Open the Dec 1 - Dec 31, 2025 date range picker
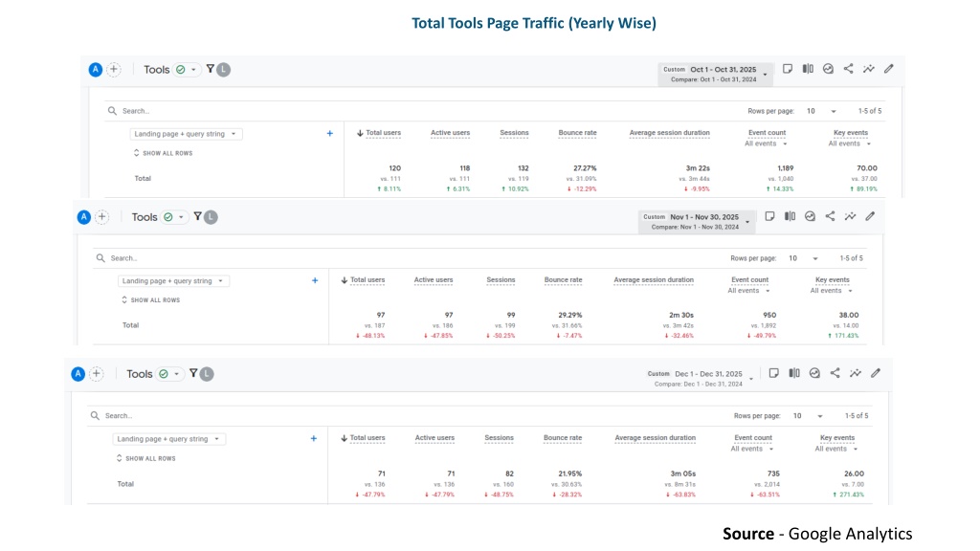 pos(700,379)
